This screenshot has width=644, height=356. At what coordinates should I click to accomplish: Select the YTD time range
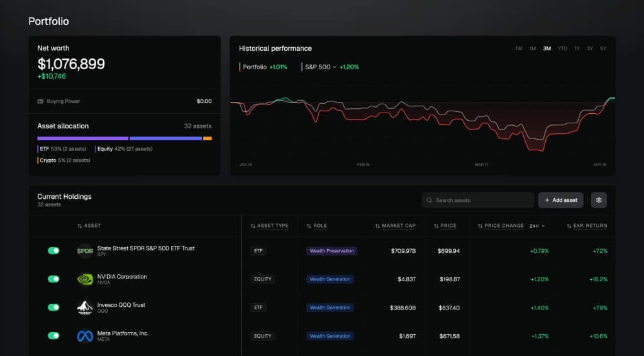point(562,48)
